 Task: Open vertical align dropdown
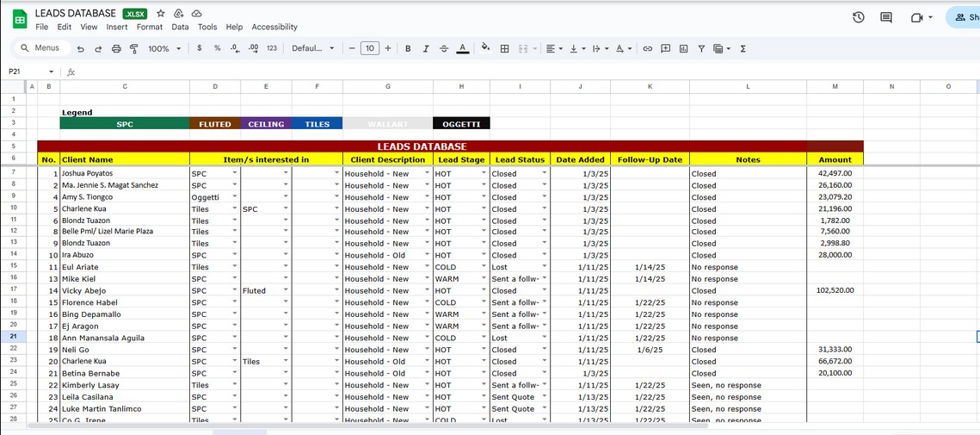pos(576,48)
